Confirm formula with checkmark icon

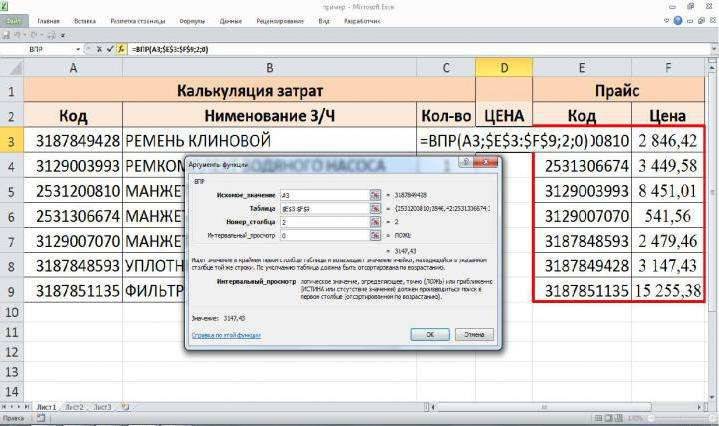(111, 47)
